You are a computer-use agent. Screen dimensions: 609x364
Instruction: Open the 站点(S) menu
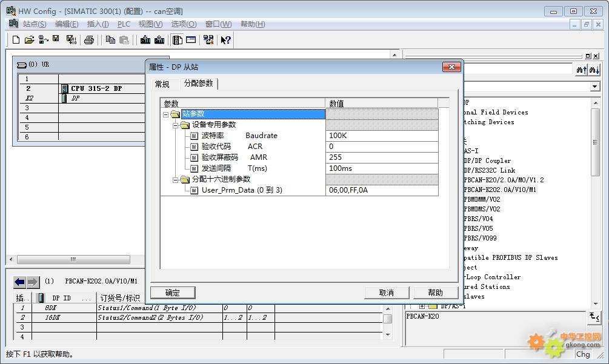pyautogui.click(x=35, y=24)
